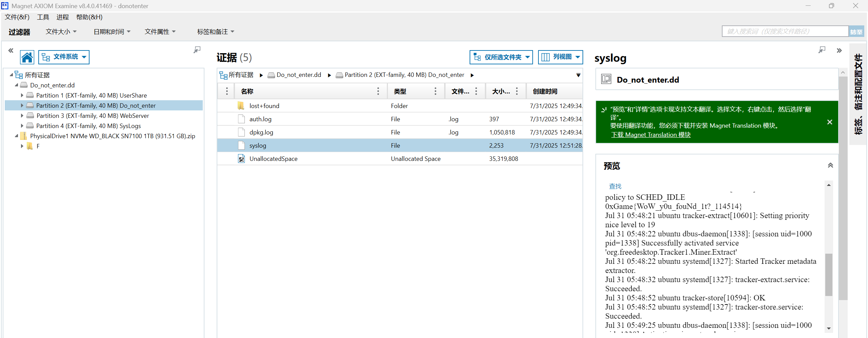Open the 仅所选文件夹 scope dropdown
This screenshot has width=868, height=338.
click(501, 57)
